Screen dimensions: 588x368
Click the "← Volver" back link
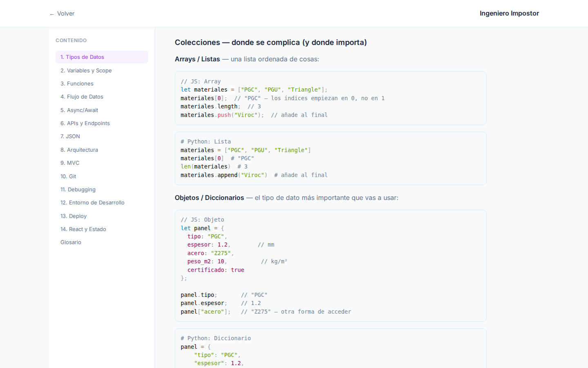pos(62,13)
